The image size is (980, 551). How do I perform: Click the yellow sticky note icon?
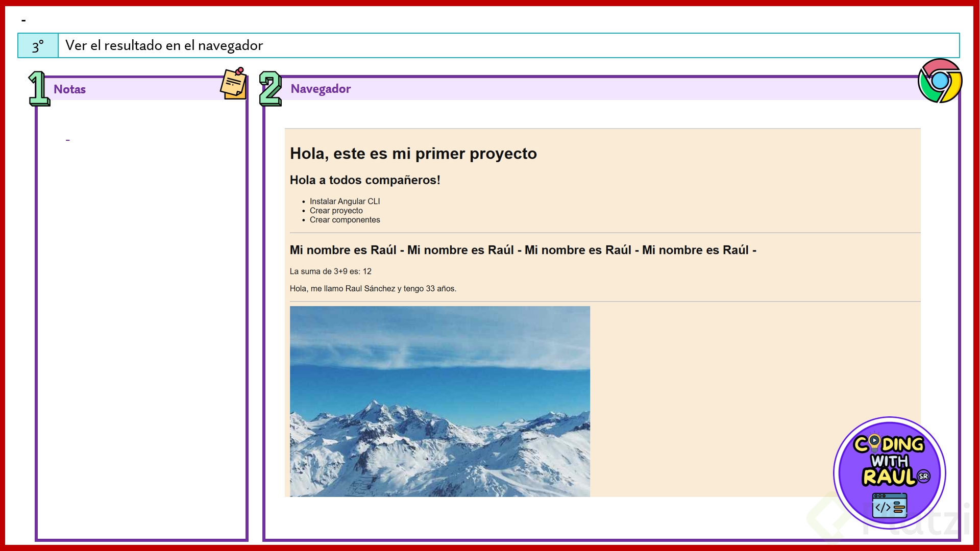234,84
